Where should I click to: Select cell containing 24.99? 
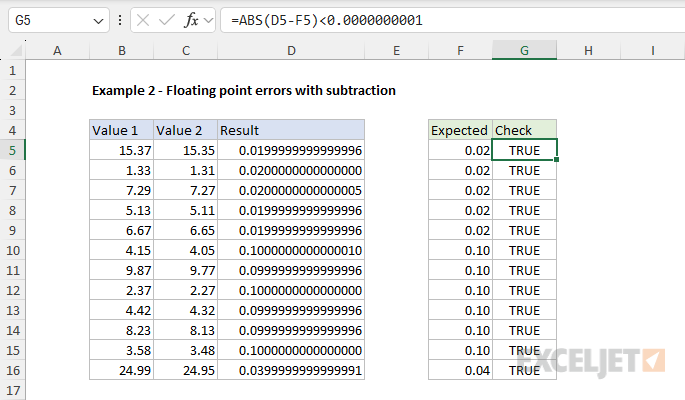[x=121, y=370]
